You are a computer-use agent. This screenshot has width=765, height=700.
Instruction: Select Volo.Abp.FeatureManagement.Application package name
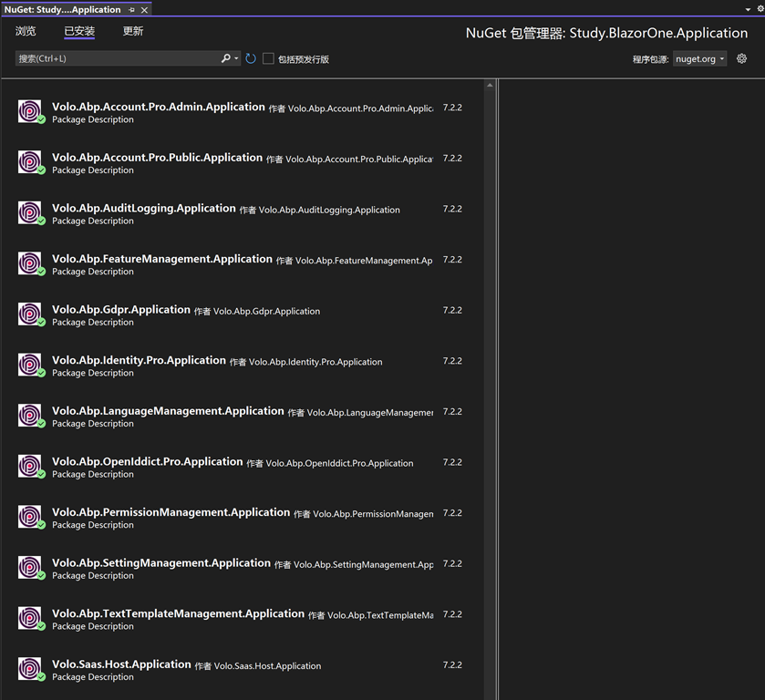tap(162, 259)
